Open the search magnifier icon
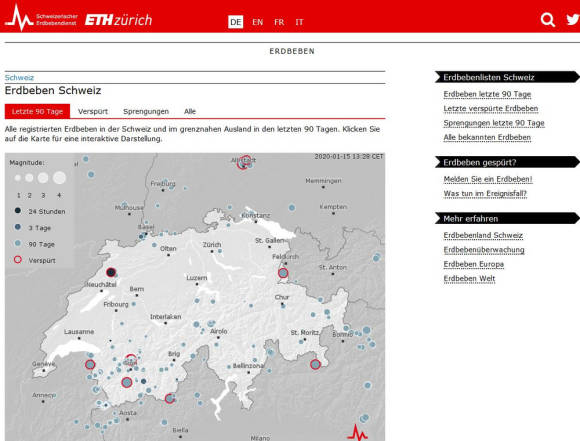Image resolution: width=580 pixels, height=441 pixels. (x=547, y=20)
